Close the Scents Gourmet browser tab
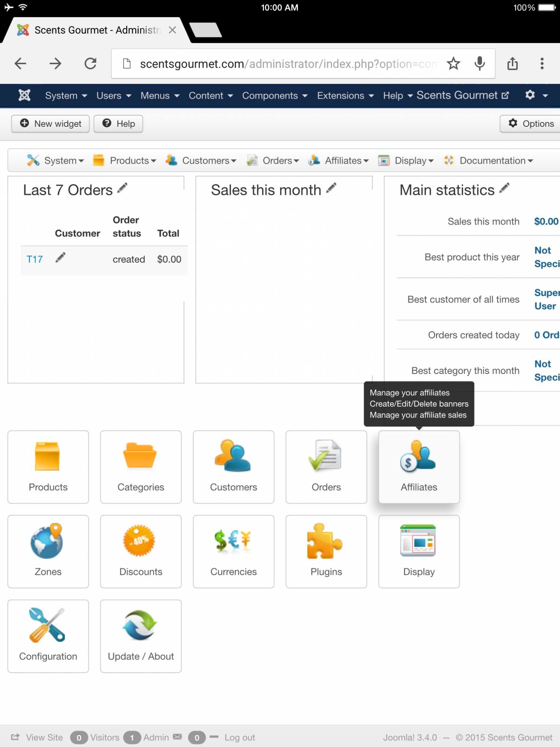 point(172,30)
